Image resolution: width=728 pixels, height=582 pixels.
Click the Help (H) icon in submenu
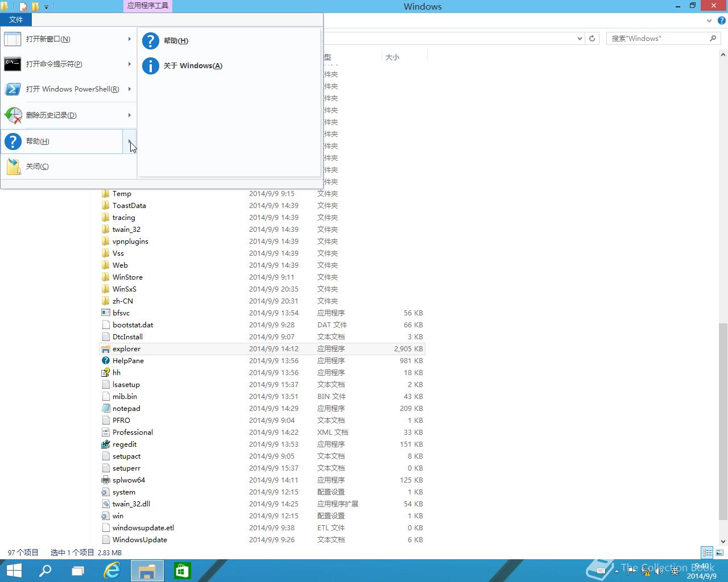[x=151, y=40]
